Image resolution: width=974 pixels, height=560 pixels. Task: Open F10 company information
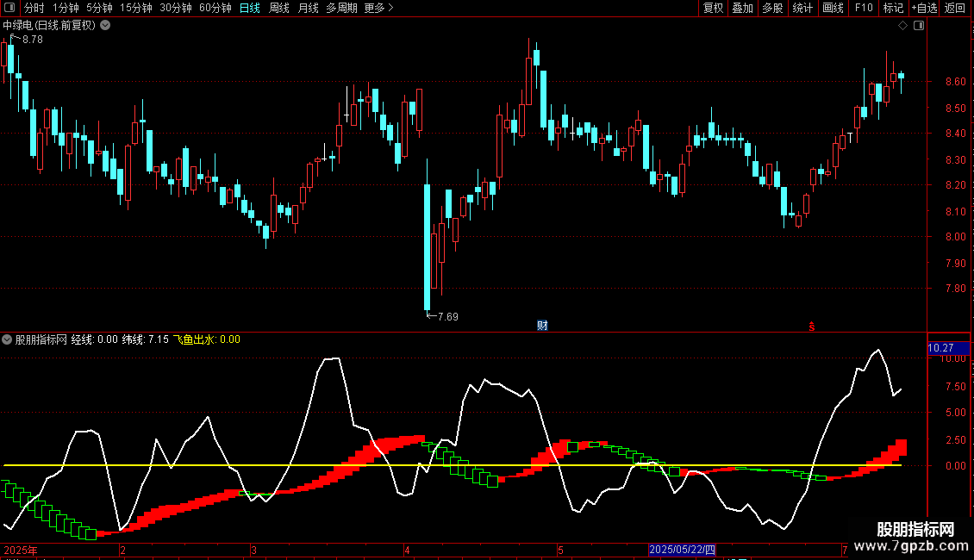point(864,8)
